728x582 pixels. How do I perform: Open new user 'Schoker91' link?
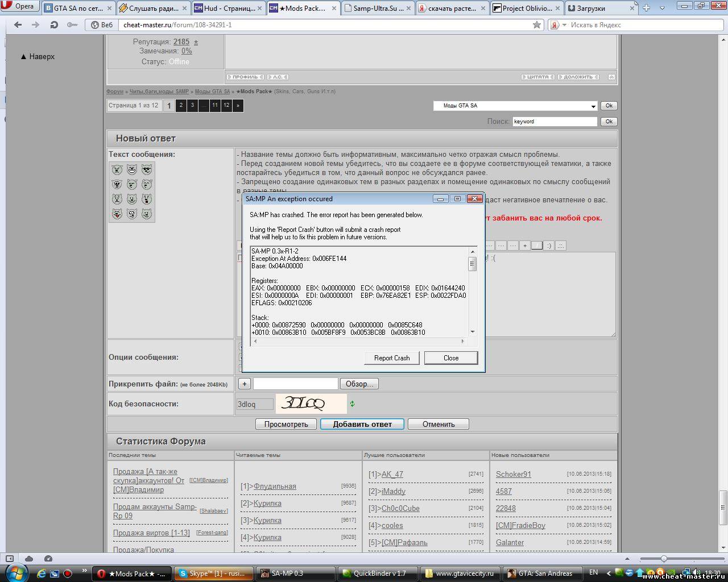pos(514,474)
